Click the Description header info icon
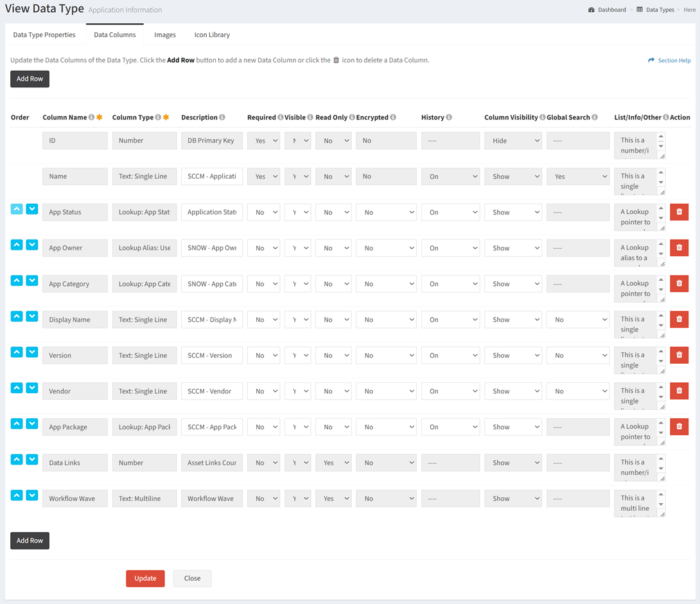This screenshot has height=604, width=700. tap(222, 117)
